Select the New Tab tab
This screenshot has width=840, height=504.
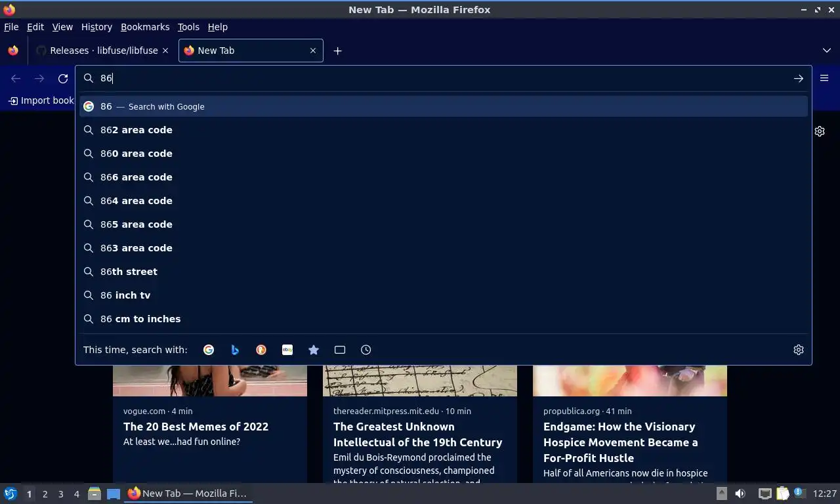tap(251, 51)
